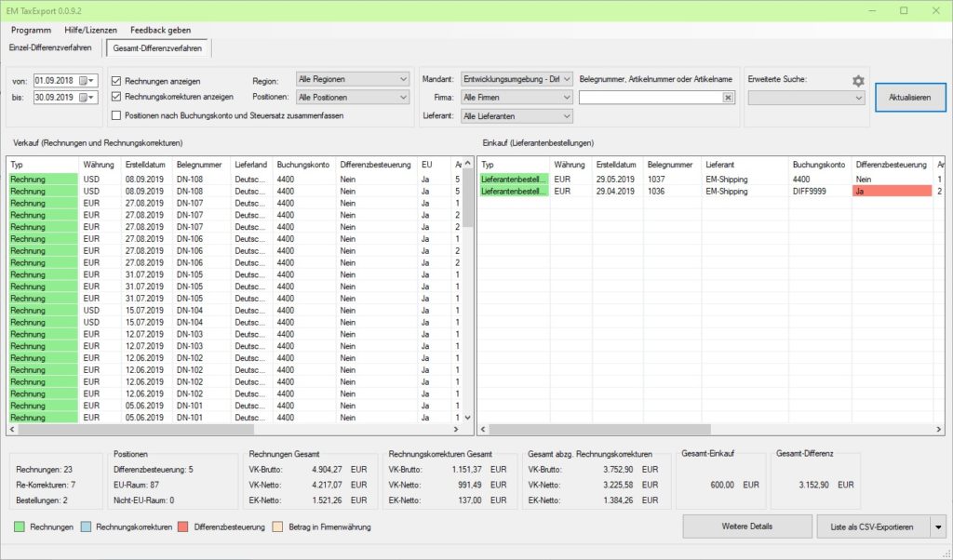Open the calendar picker for the 'bis' date
The height and width of the screenshot is (560, 953).
pyautogui.click(x=86, y=97)
